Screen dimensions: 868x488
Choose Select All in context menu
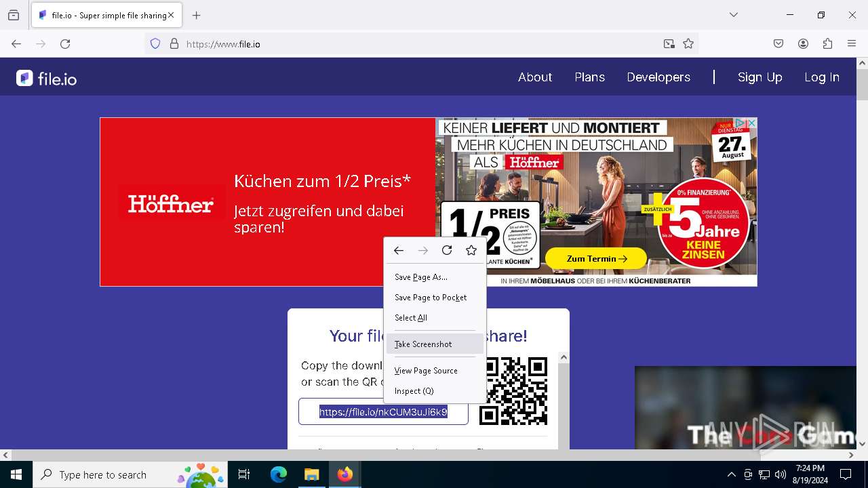pos(435,318)
